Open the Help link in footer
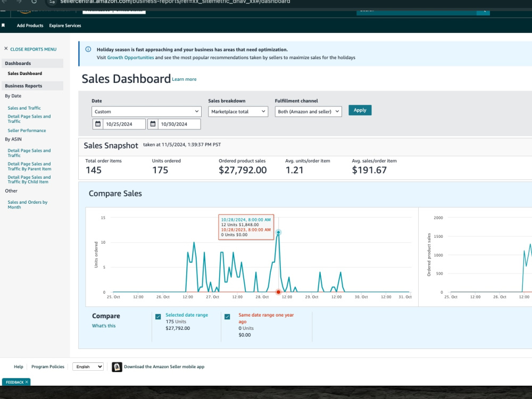 [19, 367]
